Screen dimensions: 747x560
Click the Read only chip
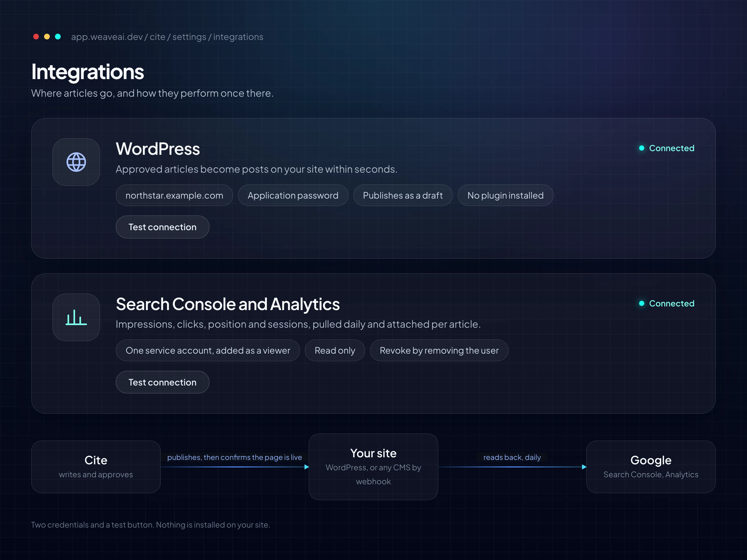click(335, 350)
